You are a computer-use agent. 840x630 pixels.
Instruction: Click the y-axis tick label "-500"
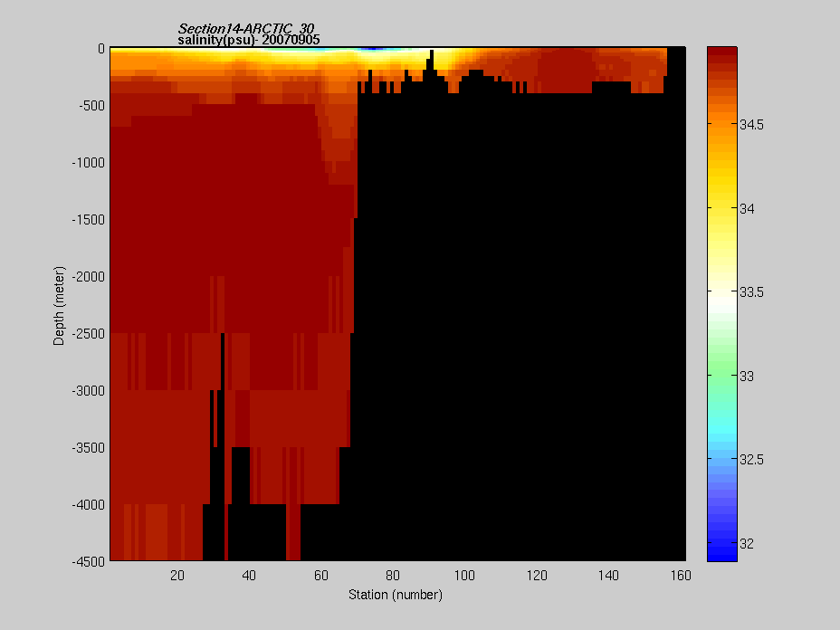click(x=91, y=106)
